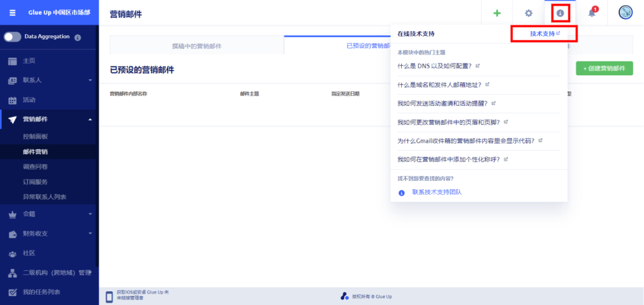The image size is (644, 305).
Task: Click the 邮件主题 column header
Action: pyautogui.click(x=249, y=94)
